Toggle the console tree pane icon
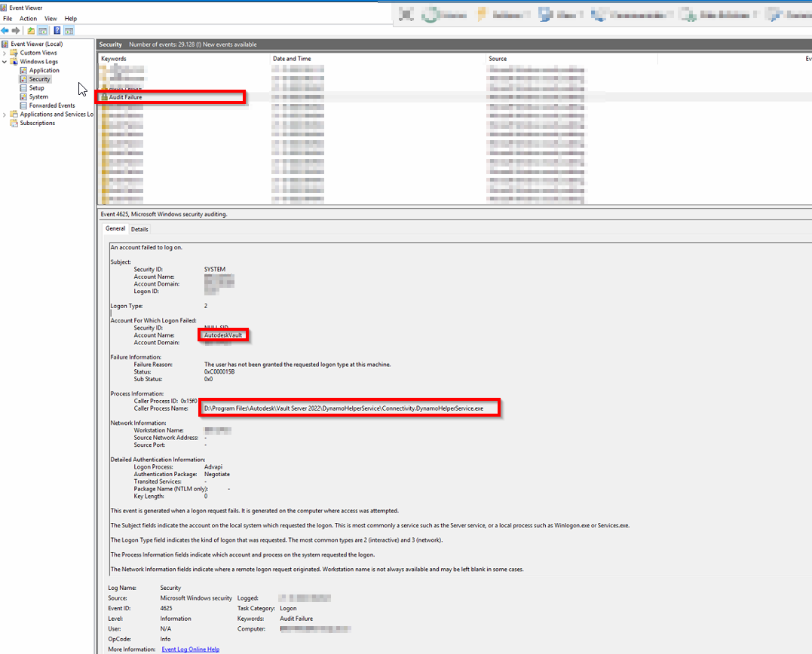This screenshot has height=654, width=812. click(43, 30)
